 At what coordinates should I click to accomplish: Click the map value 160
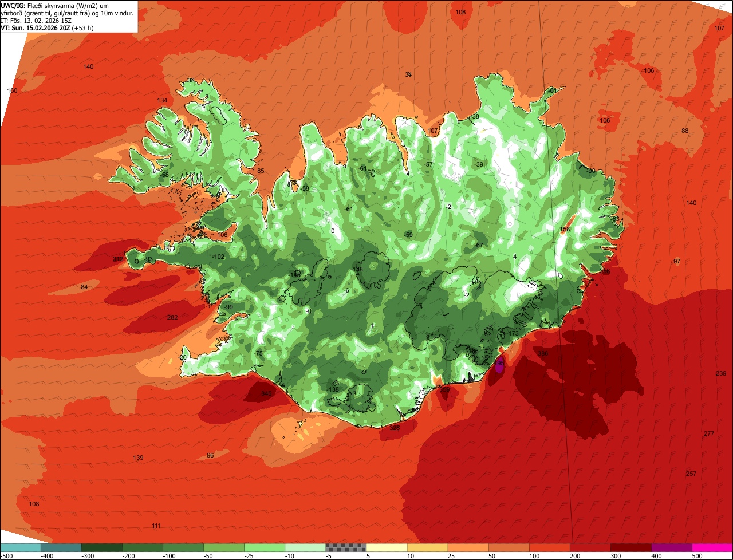(12, 91)
